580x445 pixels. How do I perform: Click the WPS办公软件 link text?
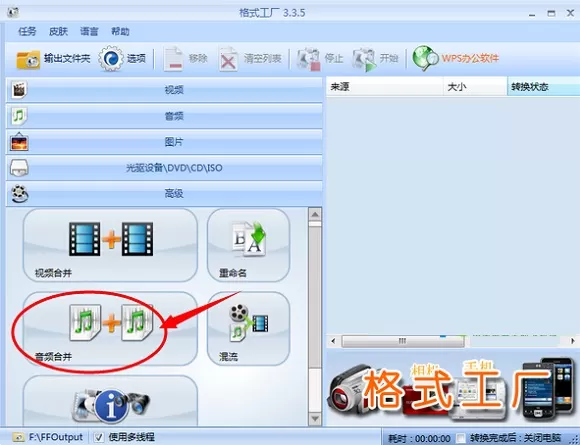pos(470,58)
